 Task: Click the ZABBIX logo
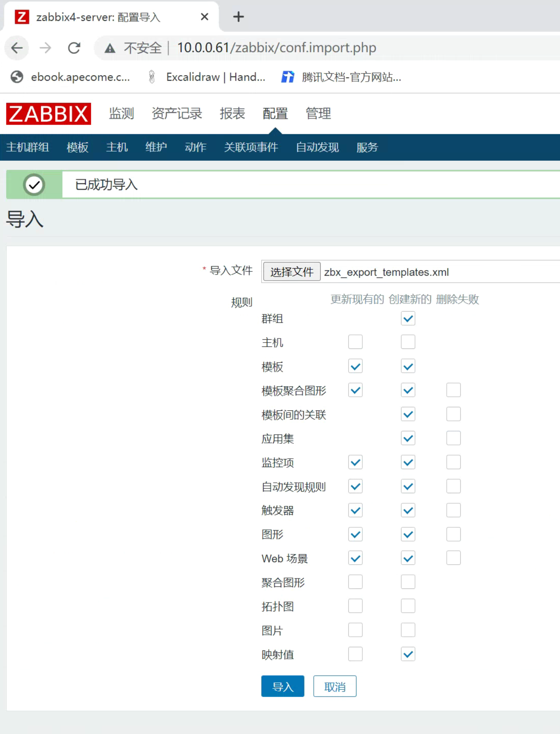pos(49,114)
